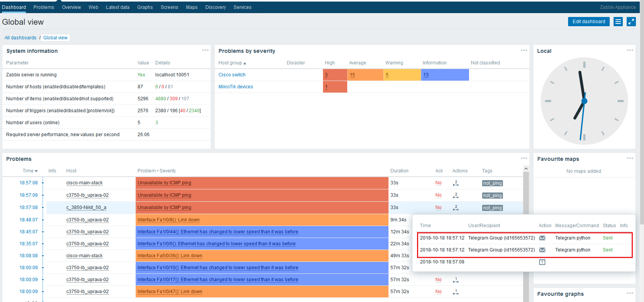Open the Services menu item

[242, 7]
